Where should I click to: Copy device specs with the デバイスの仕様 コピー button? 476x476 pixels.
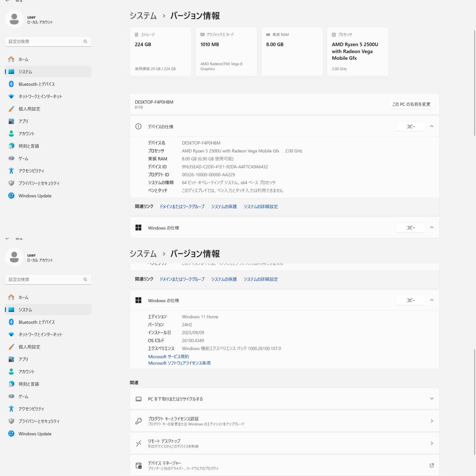pos(411,127)
